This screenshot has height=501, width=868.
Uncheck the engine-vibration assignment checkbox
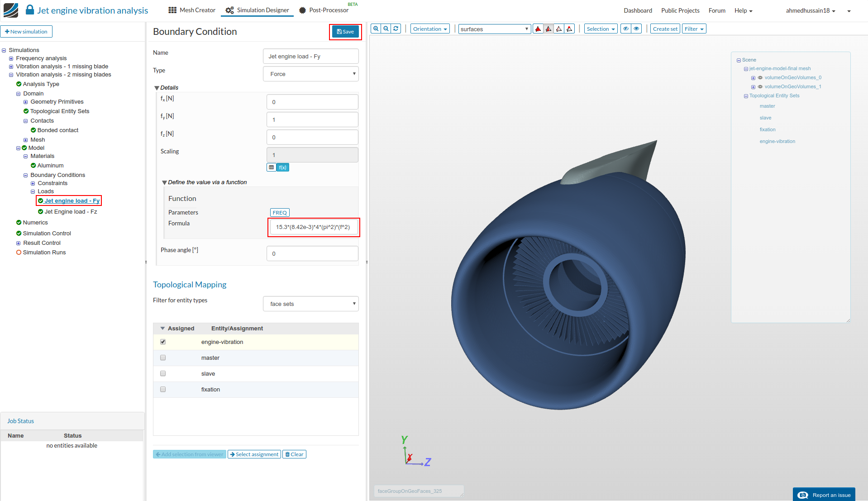pos(163,342)
